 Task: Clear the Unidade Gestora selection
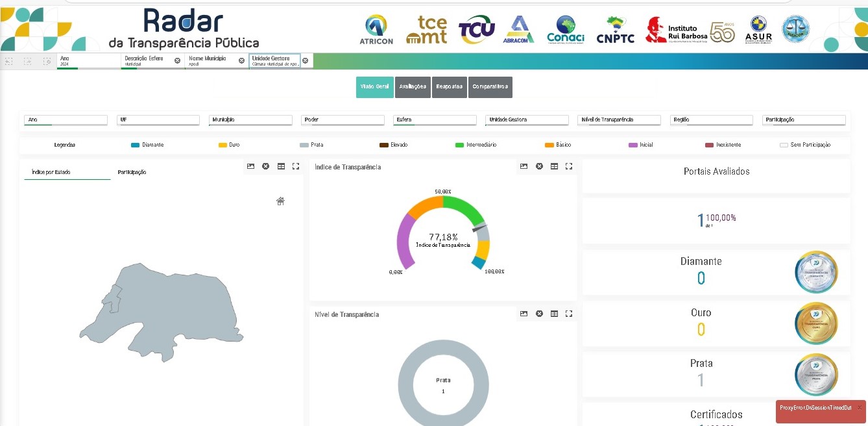[x=305, y=60]
